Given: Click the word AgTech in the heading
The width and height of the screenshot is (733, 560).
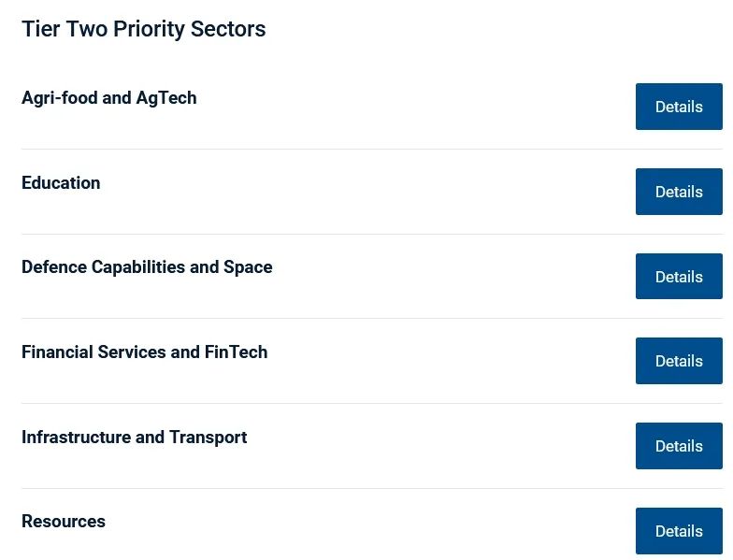Looking at the screenshot, I should tap(166, 98).
